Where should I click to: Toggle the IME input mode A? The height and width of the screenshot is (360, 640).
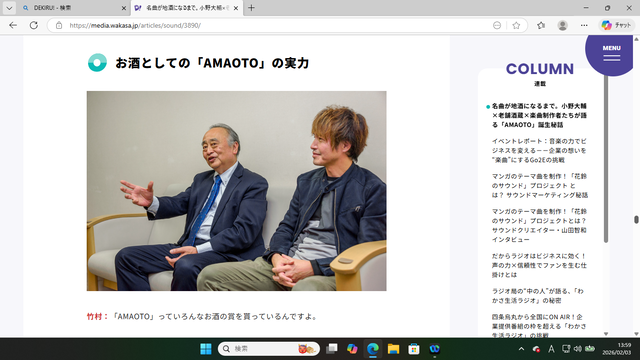(x=551, y=349)
